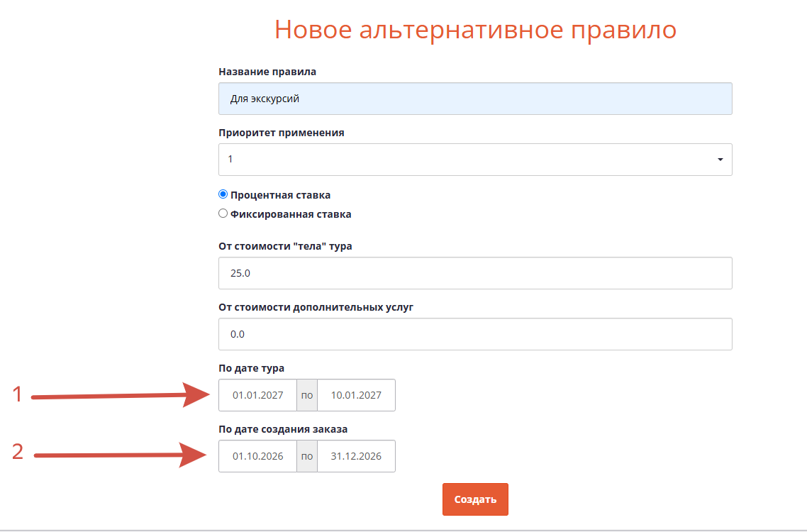807x532 pixels.
Task: Click order creation end date 31.12.2026
Action: pos(356,456)
